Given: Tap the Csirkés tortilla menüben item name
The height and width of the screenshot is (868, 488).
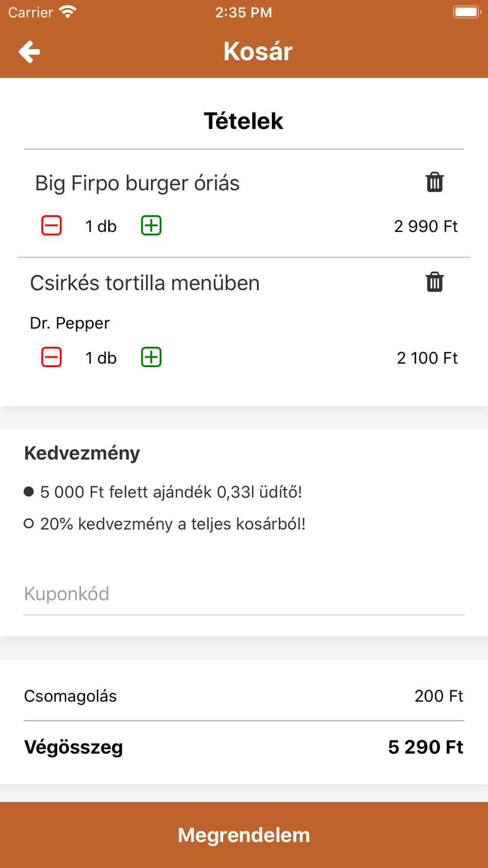Looking at the screenshot, I should coord(145,283).
